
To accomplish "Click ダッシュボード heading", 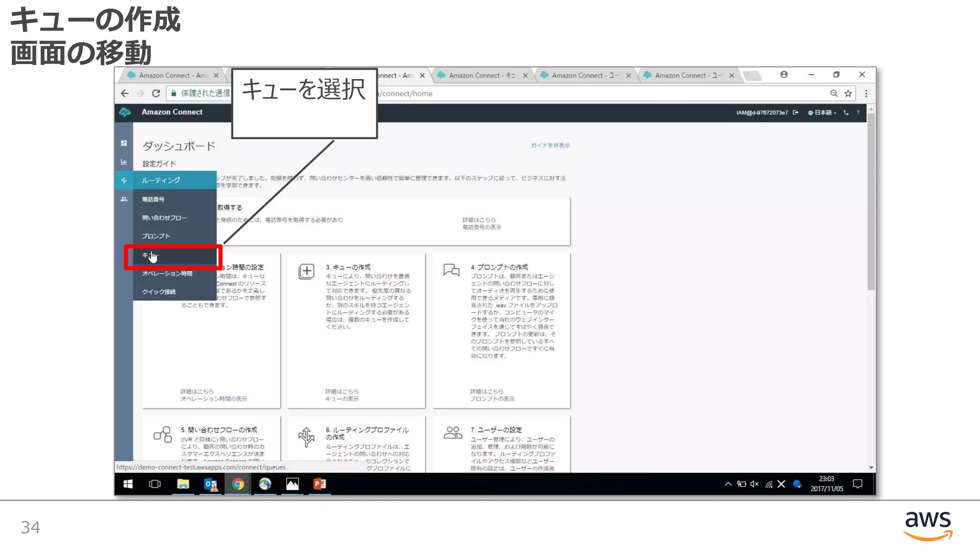I will (x=179, y=146).
